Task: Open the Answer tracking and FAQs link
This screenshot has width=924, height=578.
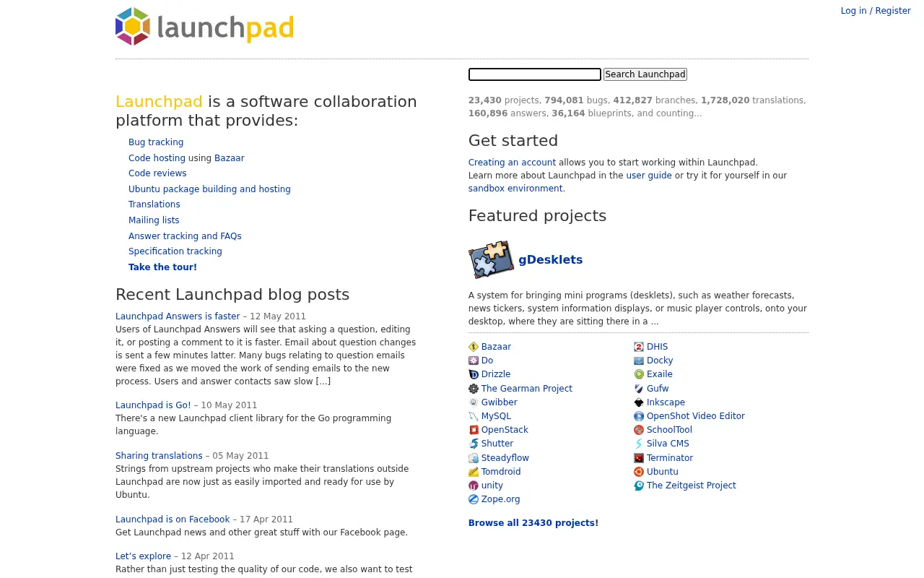Action: (x=185, y=236)
